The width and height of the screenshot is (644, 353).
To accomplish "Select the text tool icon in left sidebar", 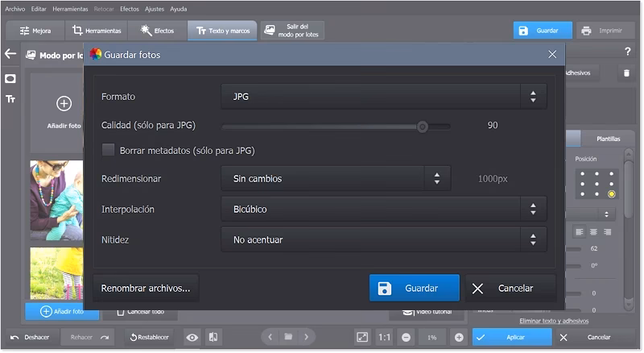I will coord(10,99).
